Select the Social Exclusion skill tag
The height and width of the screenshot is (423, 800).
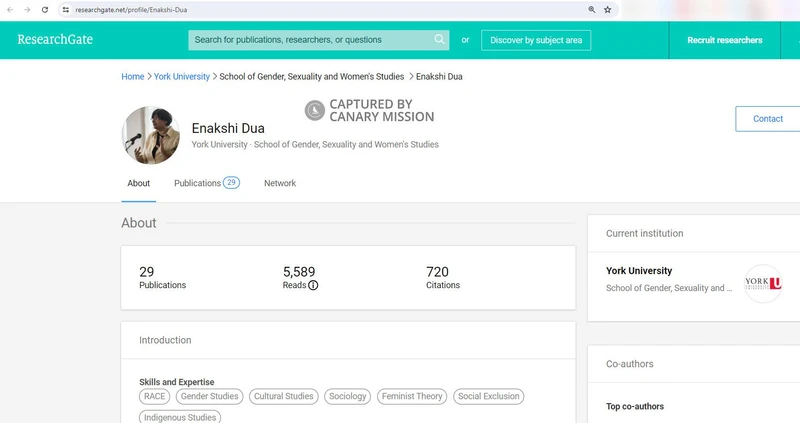[488, 396]
